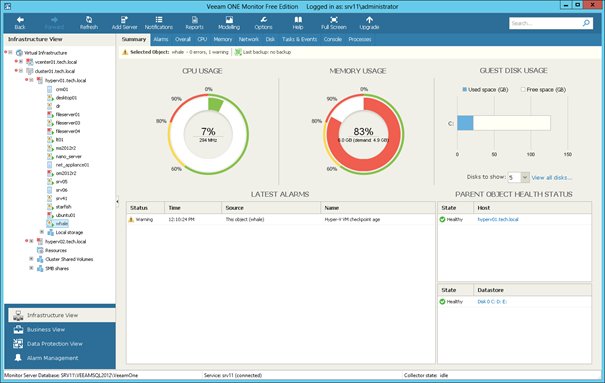Expand the Cluster Shared Volumes node
Viewport: 605px width, 383px height.
click(x=32, y=259)
